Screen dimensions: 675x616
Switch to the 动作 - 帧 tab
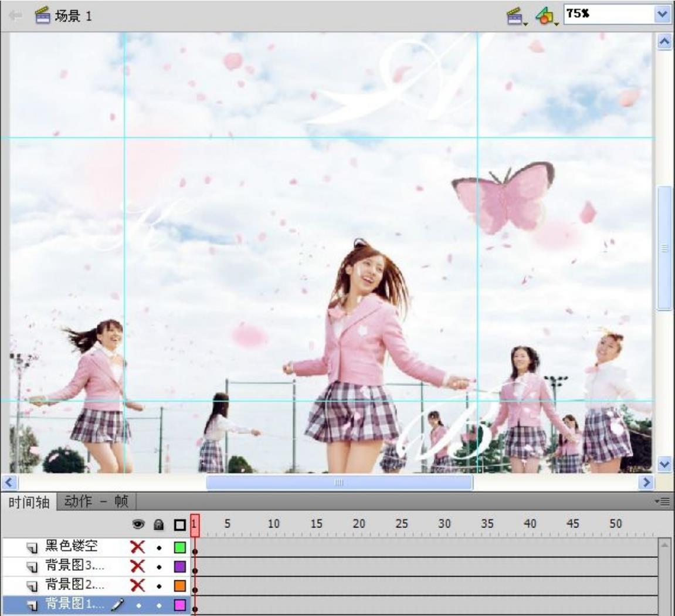coord(96,502)
